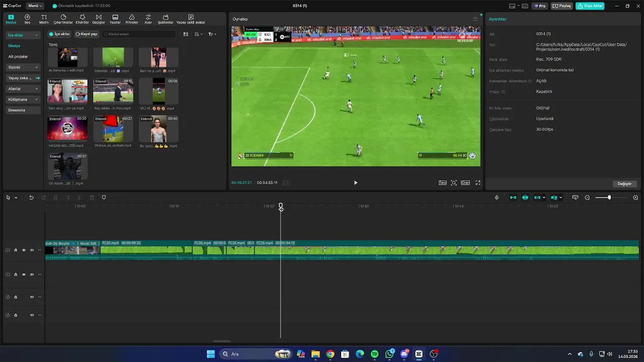The image size is (644, 362).
Task: Mute the first video track
Action: tap(32, 250)
